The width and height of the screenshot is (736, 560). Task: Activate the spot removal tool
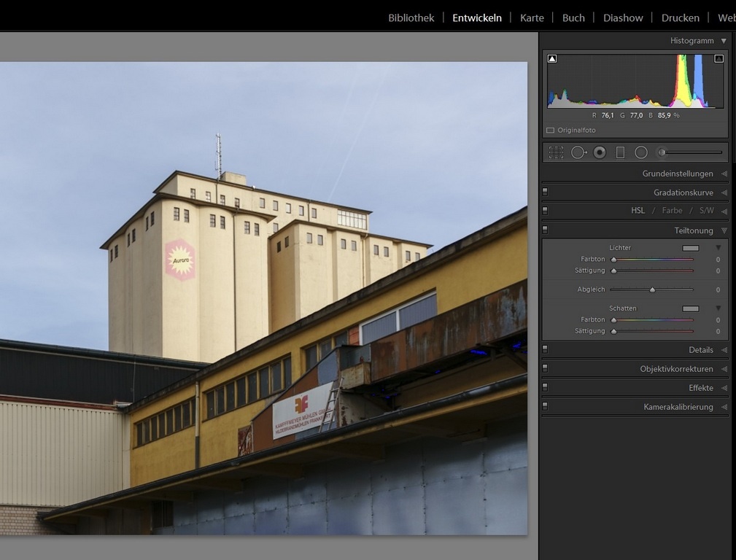578,152
